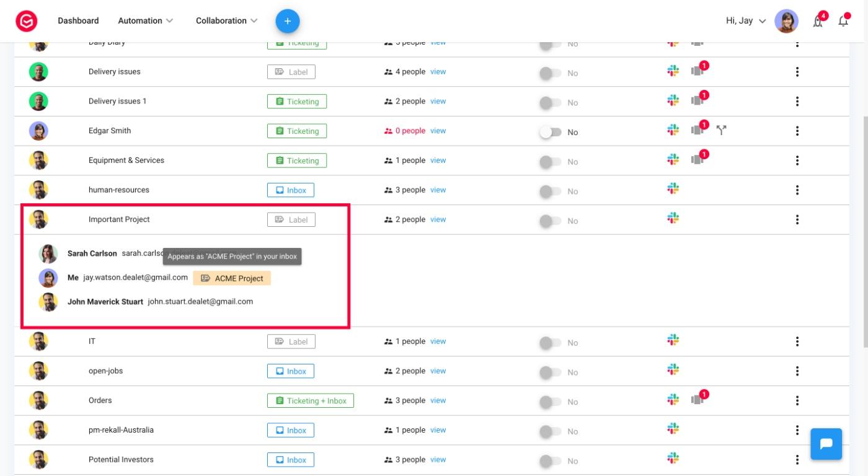
Task: Toggle the switch in open-jobs row
Action: pyautogui.click(x=550, y=372)
